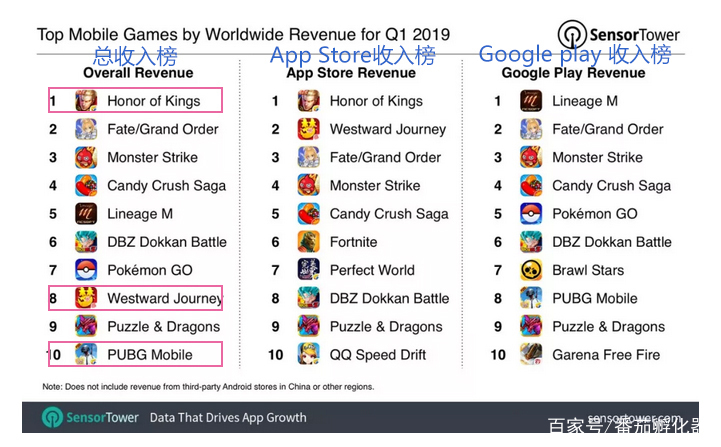Click the Fortnite game icon

(x=309, y=242)
